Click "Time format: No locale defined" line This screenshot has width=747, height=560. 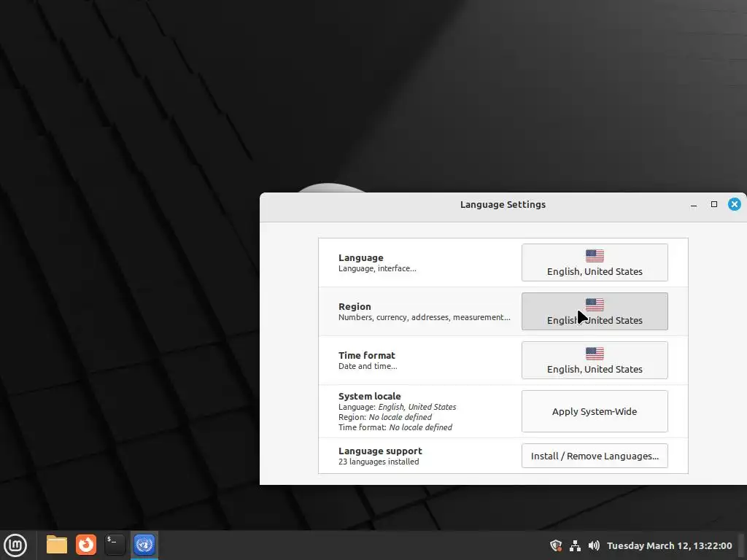point(395,427)
